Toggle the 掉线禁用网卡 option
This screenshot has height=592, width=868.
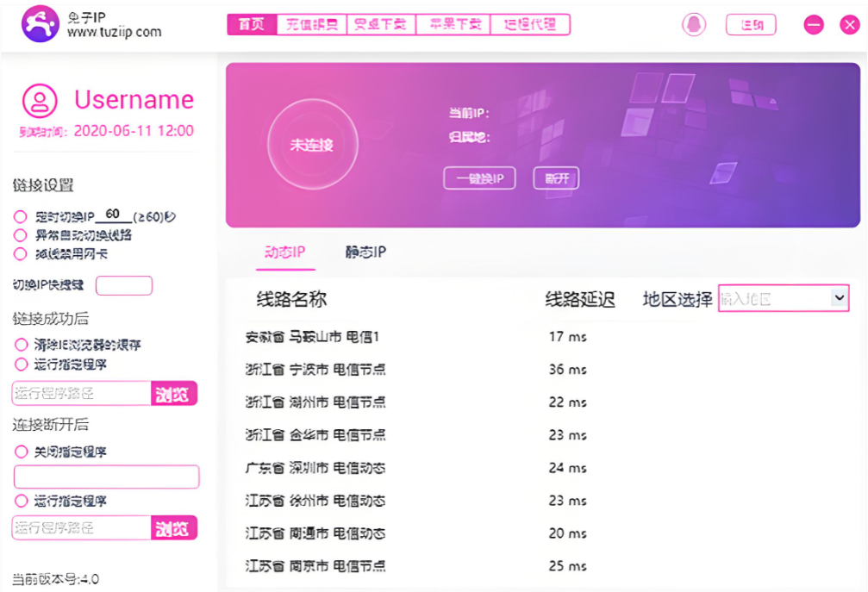[x=20, y=254]
